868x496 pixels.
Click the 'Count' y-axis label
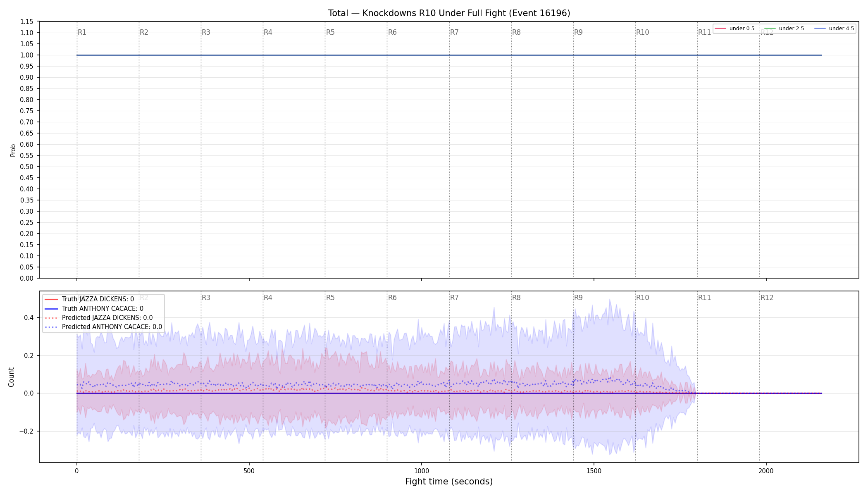11,377
